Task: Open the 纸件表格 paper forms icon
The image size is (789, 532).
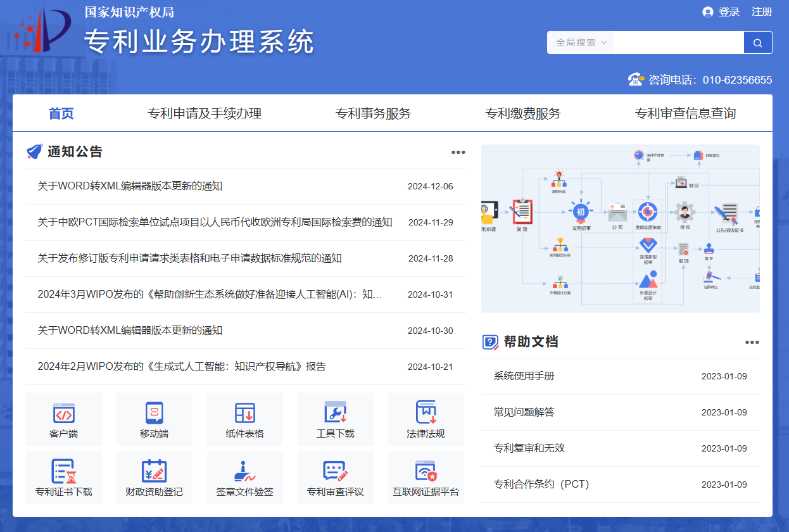Action: tap(244, 419)
